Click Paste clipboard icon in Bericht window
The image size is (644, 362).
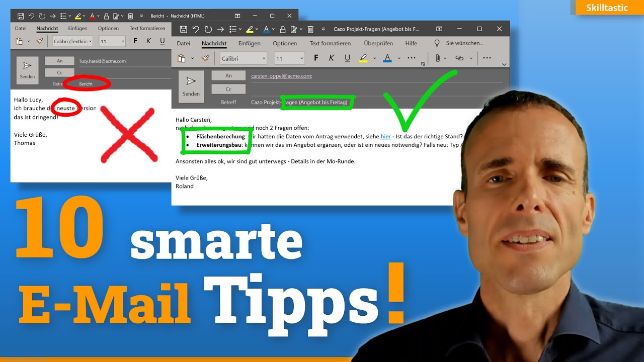click(19, 41)
